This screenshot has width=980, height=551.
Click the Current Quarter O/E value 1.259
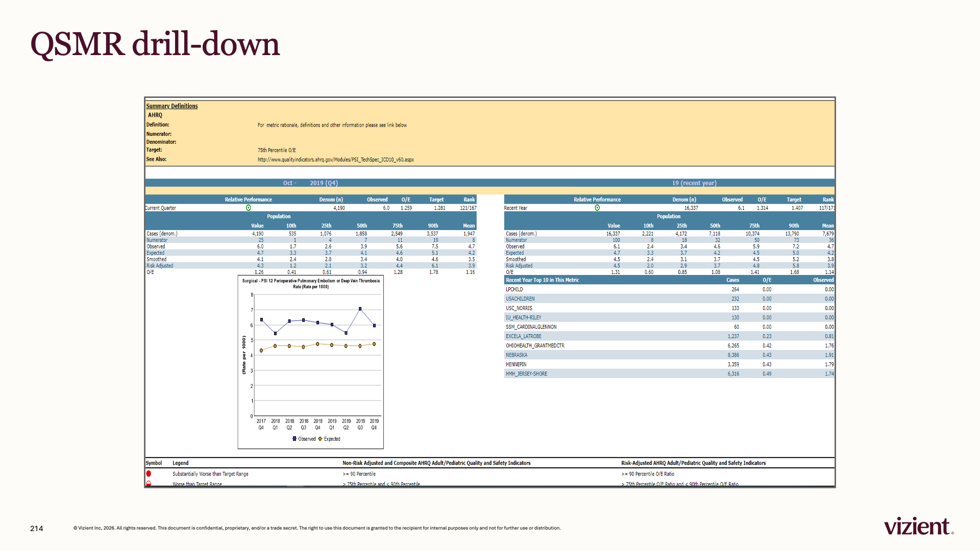[406, 208]
